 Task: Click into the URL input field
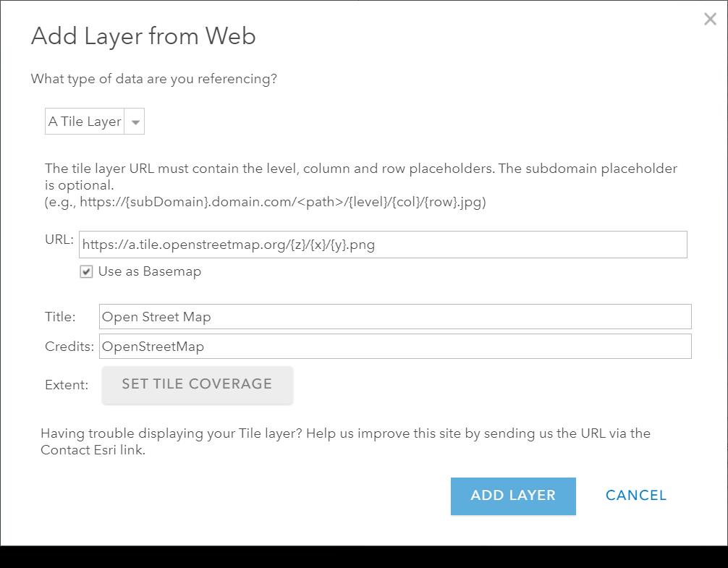click(x=382, y=245)
